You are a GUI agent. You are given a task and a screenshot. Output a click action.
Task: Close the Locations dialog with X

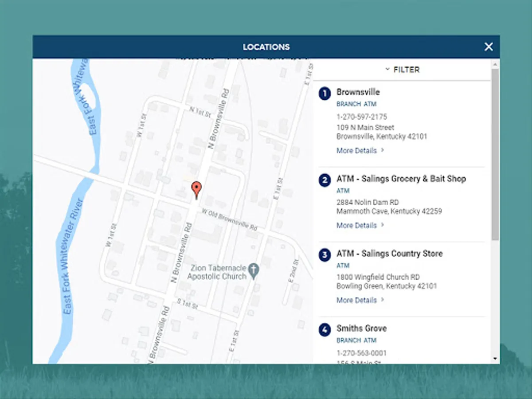489,47
